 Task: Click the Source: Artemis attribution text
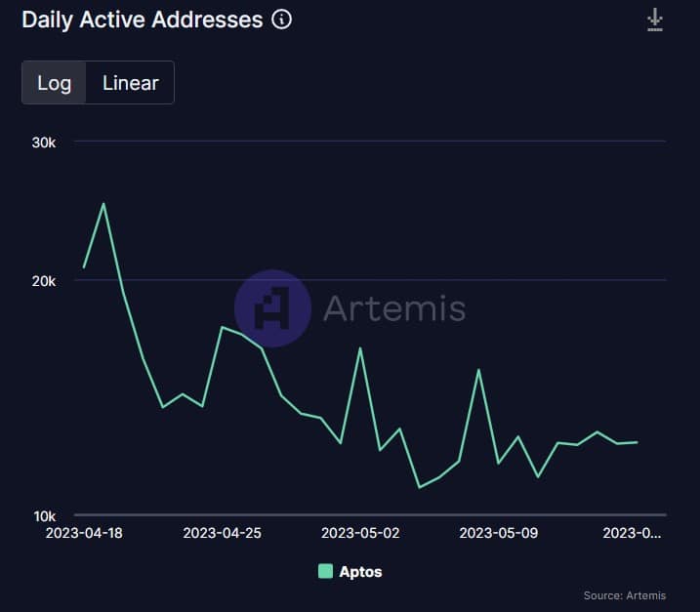click(625, 595)
